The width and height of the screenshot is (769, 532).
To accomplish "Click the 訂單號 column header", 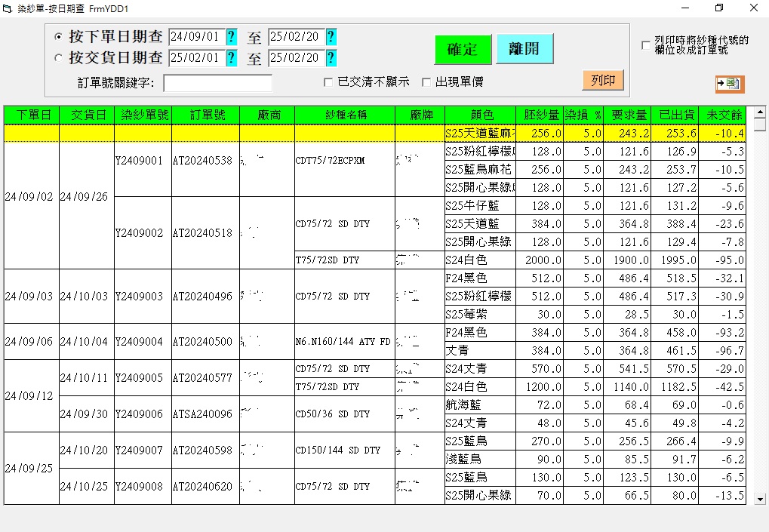I will click(x=206, y=115).
